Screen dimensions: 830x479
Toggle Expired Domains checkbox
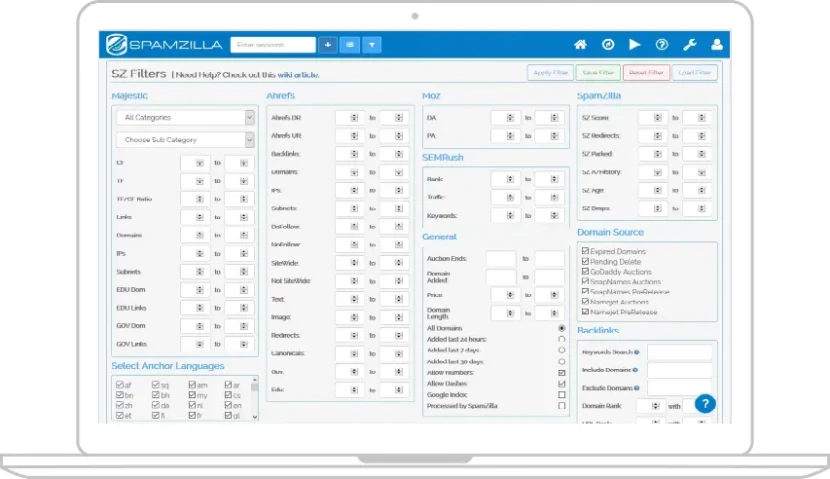tap(585, 251)
